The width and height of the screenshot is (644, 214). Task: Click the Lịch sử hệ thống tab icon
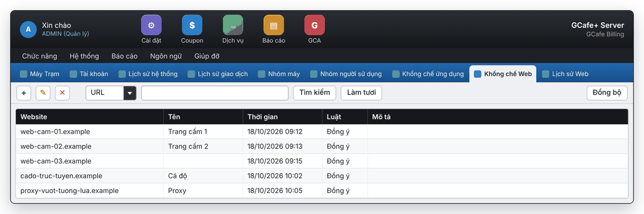(122, 74)
